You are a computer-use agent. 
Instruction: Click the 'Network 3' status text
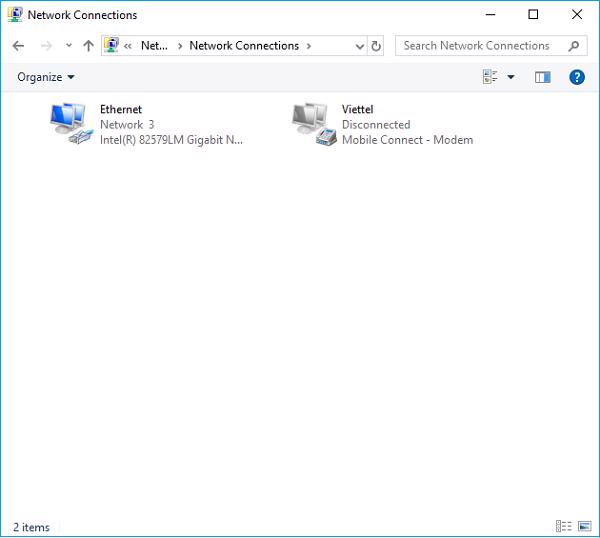click(x=127, y=125)
